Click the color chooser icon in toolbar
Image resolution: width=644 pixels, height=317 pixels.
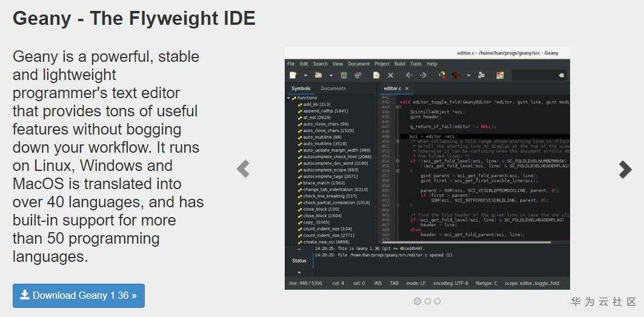coord(500,75)
